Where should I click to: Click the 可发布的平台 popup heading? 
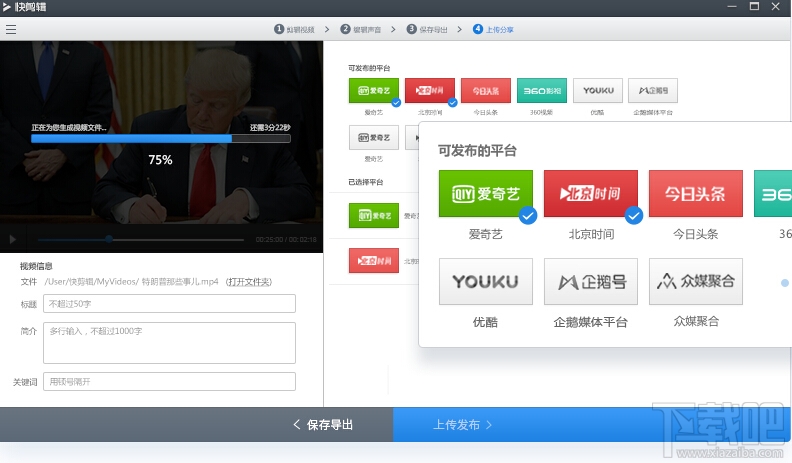tap(477, 150)
